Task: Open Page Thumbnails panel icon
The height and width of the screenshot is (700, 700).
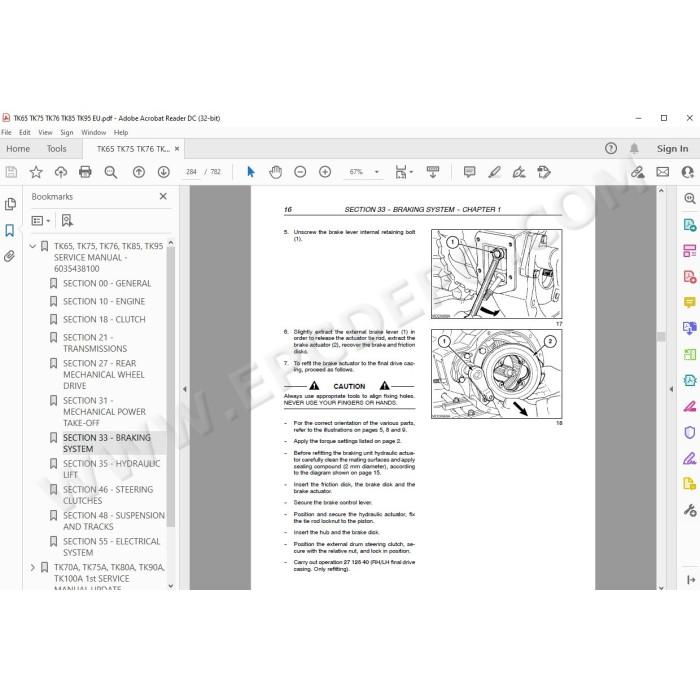Action: [x=10, y=204]
